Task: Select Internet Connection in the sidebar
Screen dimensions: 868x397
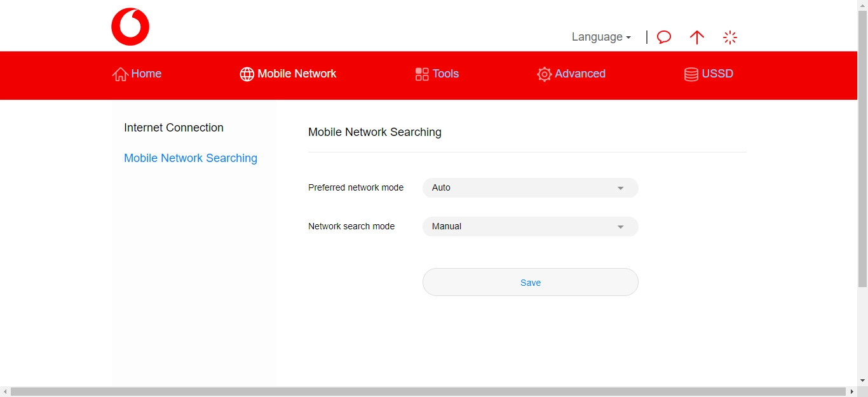Action: 173,128
